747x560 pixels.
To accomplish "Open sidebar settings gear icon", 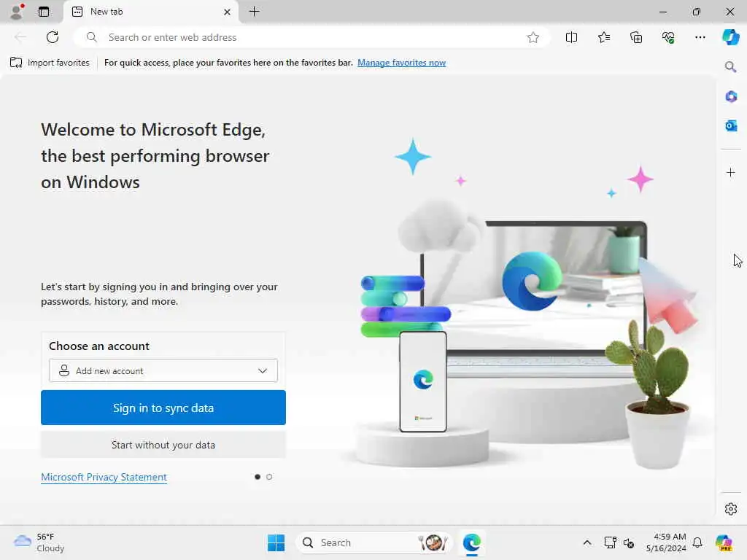I will pyautogui.click(x=731, y=509).
